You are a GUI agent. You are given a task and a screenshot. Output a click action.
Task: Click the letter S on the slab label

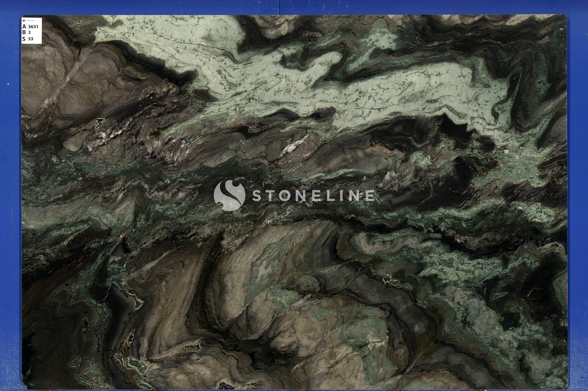(x=24, y=39)
